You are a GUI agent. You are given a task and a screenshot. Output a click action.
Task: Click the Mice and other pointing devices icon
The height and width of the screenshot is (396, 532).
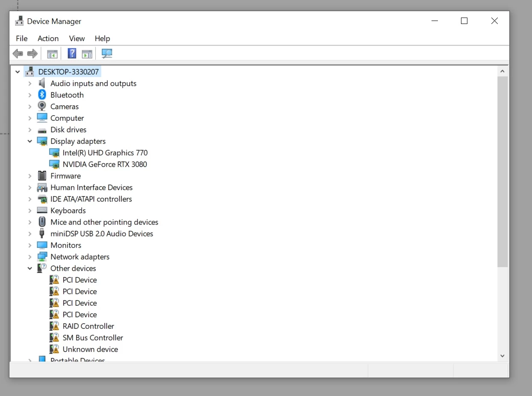(x=42, y=222)
